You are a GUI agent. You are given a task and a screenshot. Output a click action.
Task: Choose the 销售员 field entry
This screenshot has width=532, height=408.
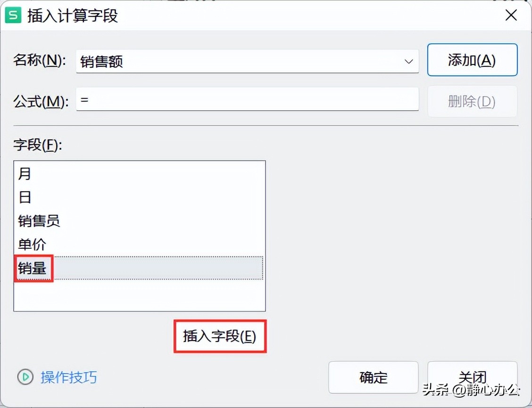[x=140, y=221]
